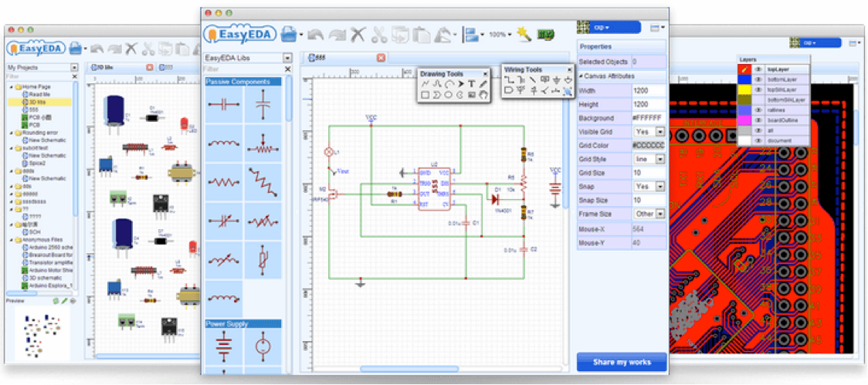The image size is (868, 385).
Task: Open the Grid Style dropdown
Action: click(660, 159)
